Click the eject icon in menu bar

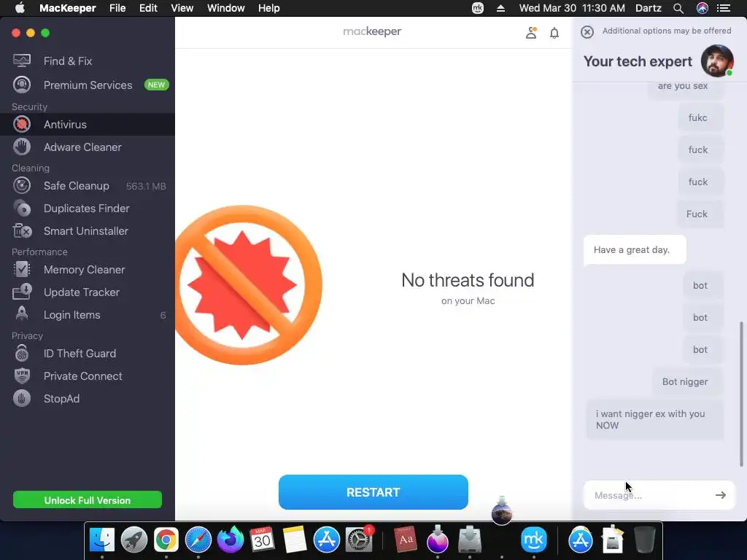pyautogui.click(x=500, y=8)
